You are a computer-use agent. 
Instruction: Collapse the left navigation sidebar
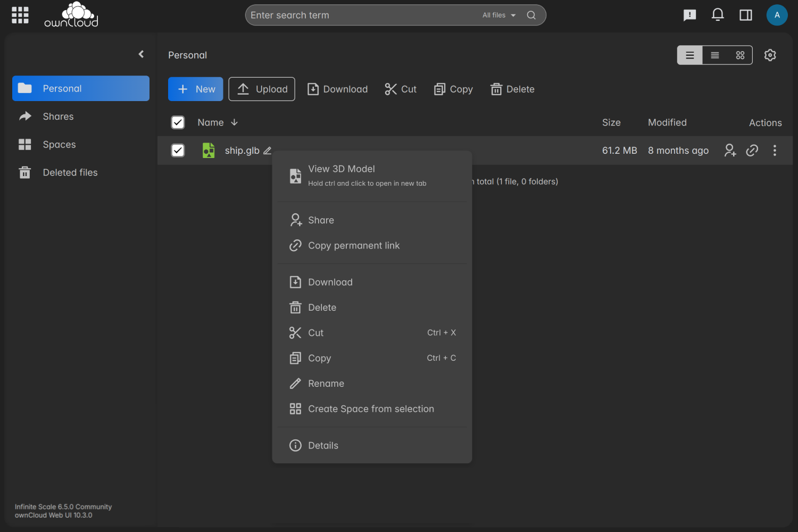[x=141, y=54]
